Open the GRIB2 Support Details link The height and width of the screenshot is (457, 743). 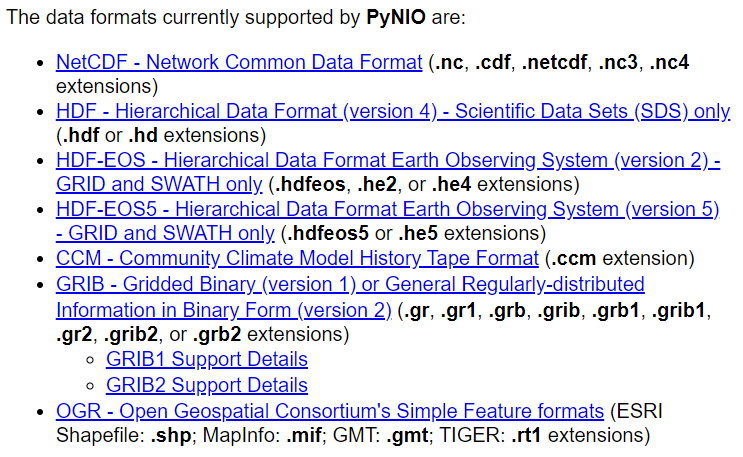tap(207, 385)
